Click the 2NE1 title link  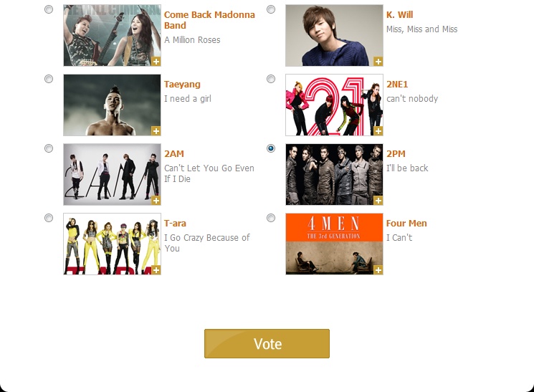(397, 84)
